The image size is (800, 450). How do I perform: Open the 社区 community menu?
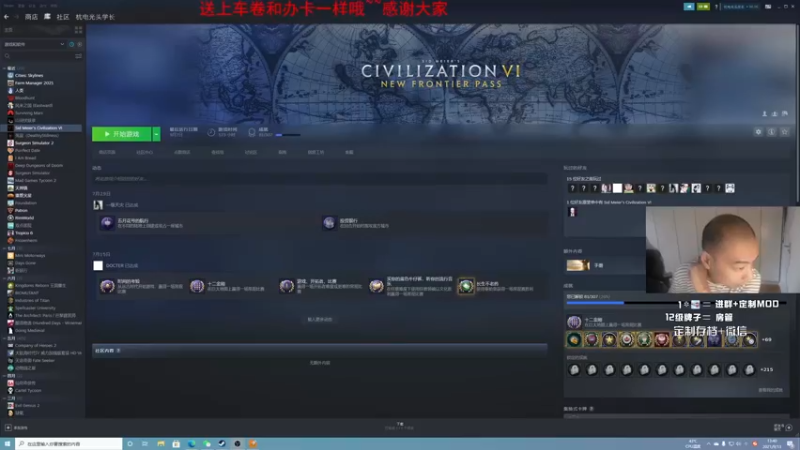63,17
